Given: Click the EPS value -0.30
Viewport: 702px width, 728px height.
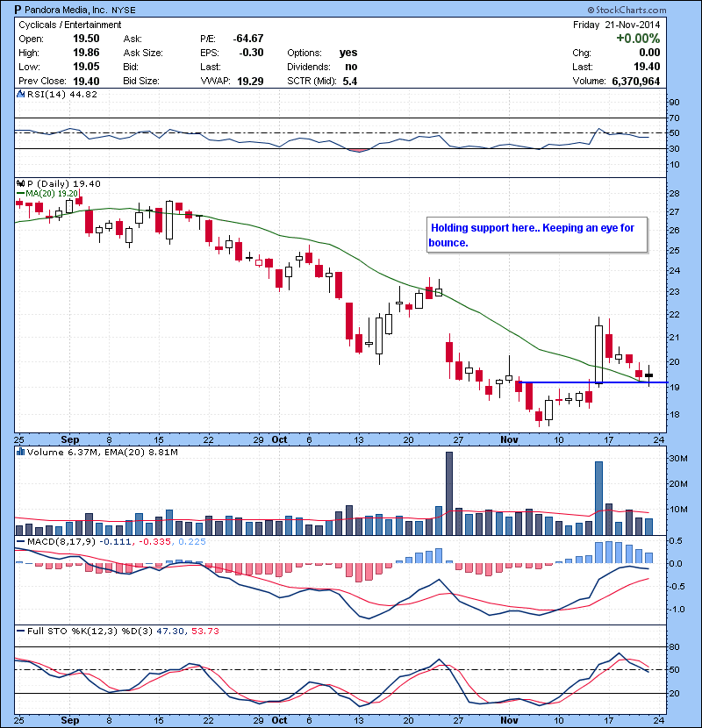Looking at the screenshot, I should [x=251, y=53].
